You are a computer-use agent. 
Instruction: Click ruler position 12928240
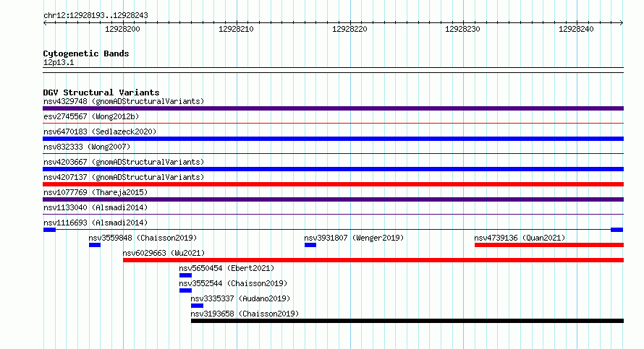pyautogui.click(x=576, y=29)
